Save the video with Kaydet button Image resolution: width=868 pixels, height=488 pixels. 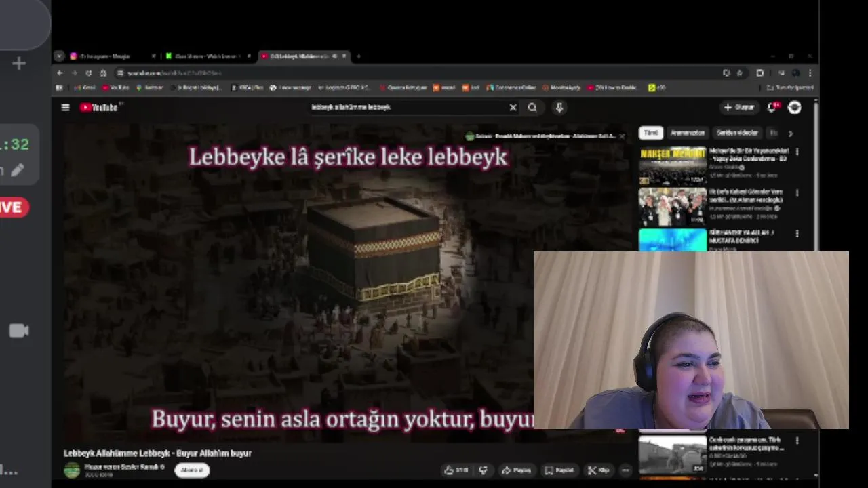coord(559,470)
